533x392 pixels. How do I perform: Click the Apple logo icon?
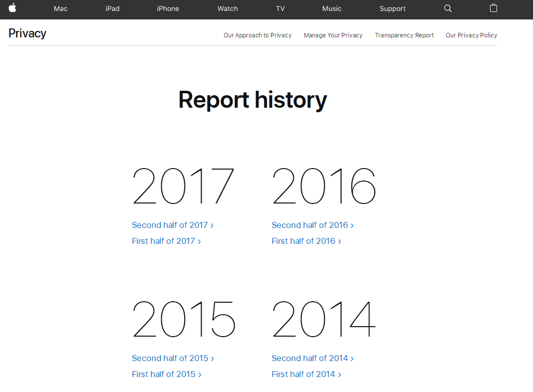tap(12, 8)
